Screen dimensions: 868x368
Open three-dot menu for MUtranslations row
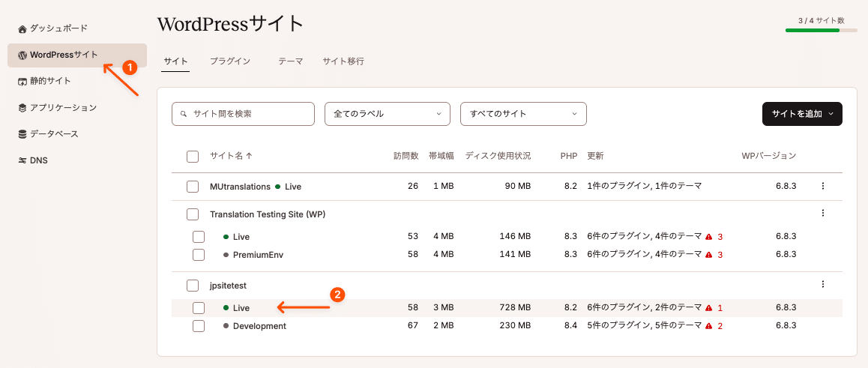[822, 186]
